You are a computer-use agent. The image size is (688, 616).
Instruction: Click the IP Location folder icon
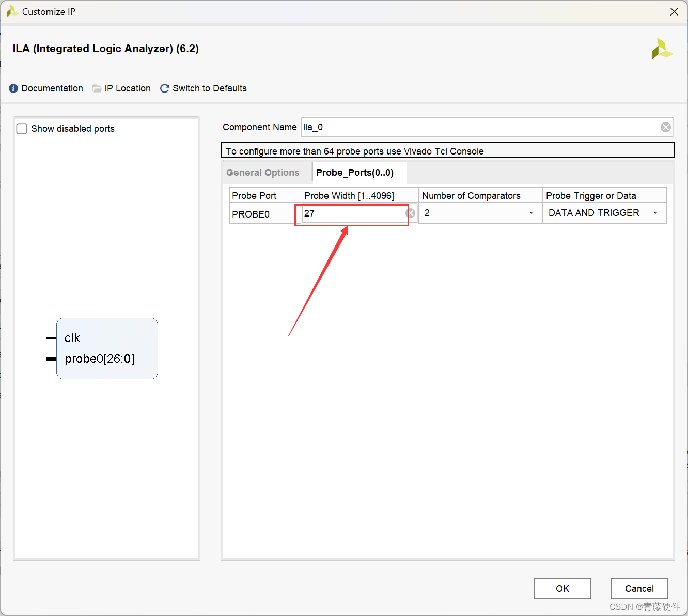point(97,88)
